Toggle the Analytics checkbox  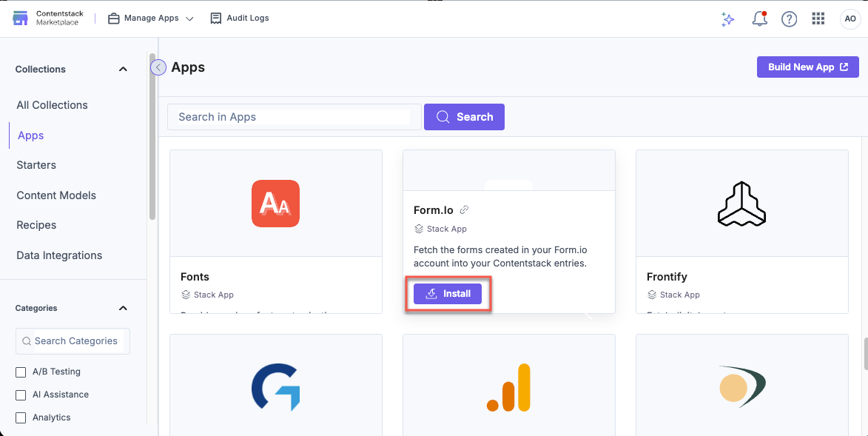click(21, 417)
